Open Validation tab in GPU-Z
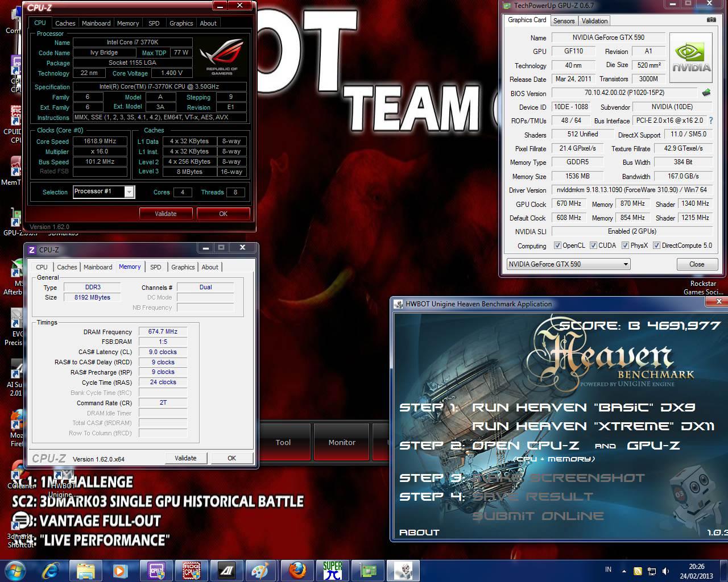Screen dimensions: 728x582 point(594,21)
